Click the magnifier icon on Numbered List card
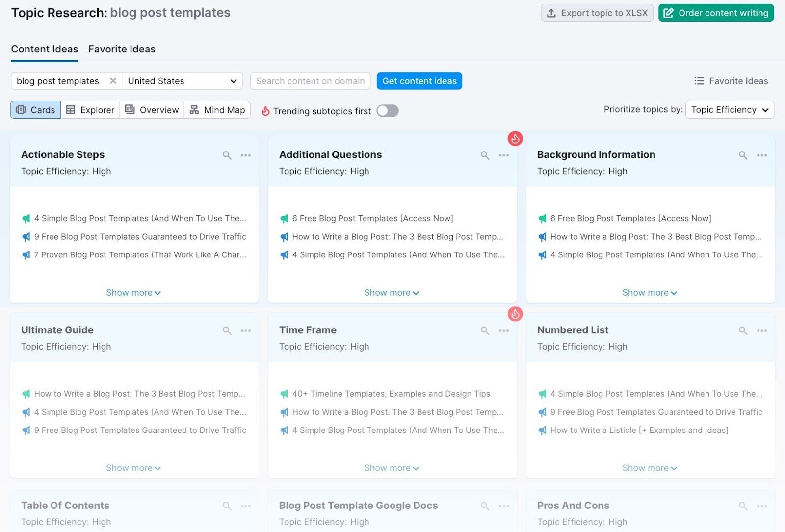 click(742, 330)
